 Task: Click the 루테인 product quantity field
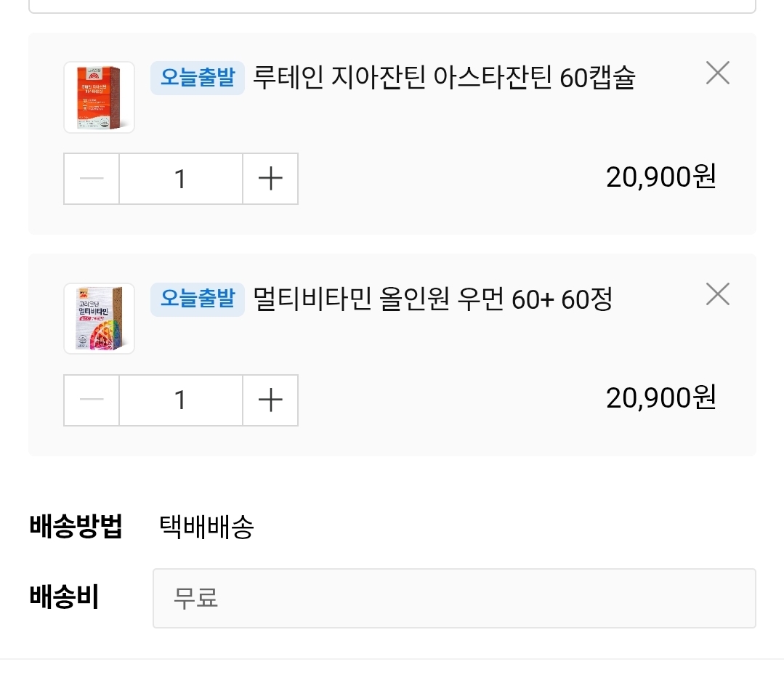[180, 179]
